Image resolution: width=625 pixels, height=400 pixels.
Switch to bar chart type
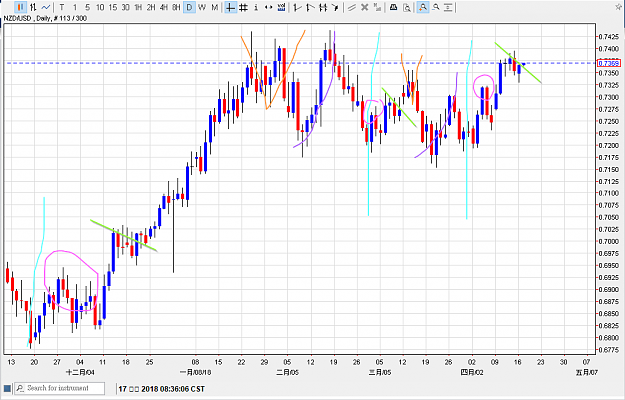[x=33, y=7]
